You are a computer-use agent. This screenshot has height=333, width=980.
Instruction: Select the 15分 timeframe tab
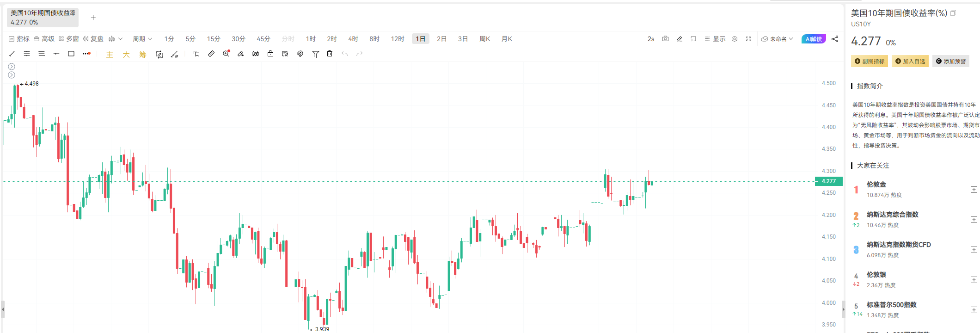pyautogui.click(x=214, y=39)
